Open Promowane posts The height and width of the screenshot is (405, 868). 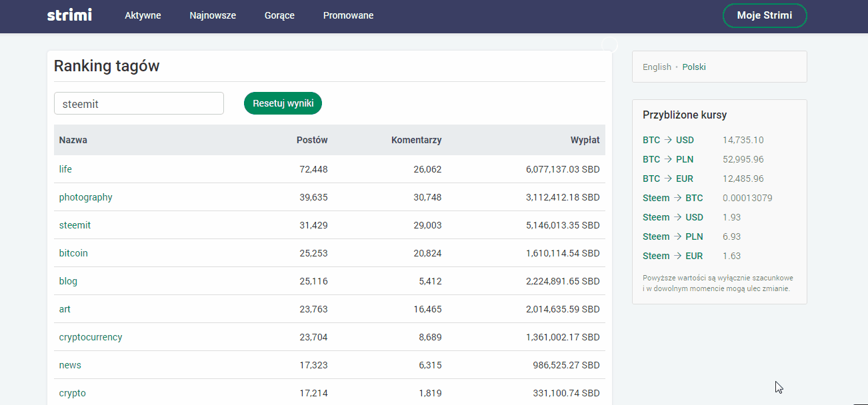tap(348, 15)
